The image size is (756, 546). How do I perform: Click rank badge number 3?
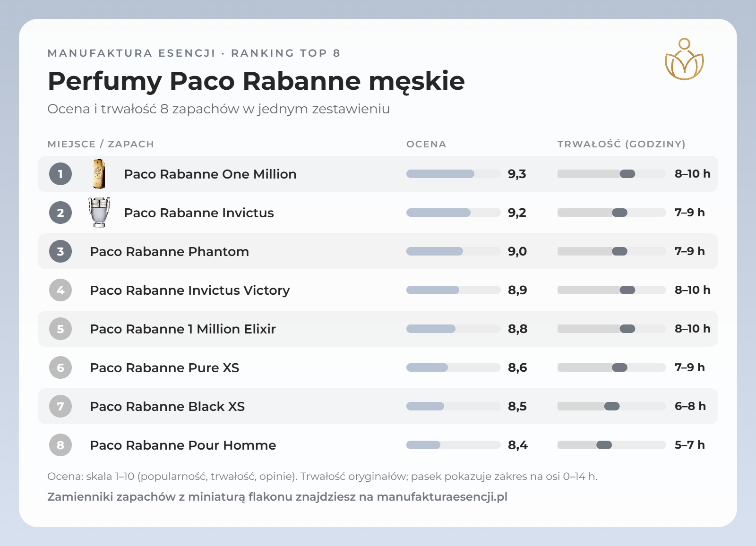[60, 251]
